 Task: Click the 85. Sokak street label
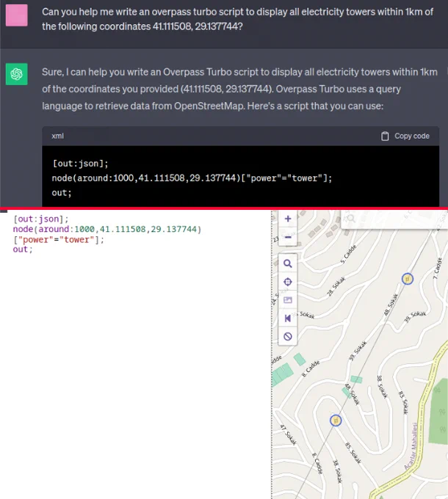(x=353, y=453)
